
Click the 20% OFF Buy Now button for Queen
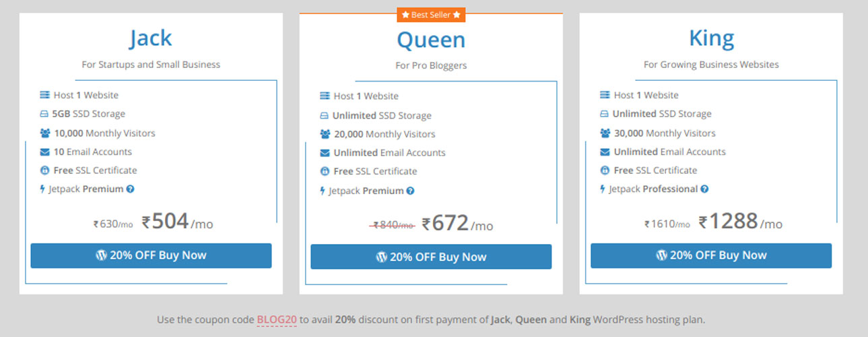pyautogui.click(x=431, y=257)
